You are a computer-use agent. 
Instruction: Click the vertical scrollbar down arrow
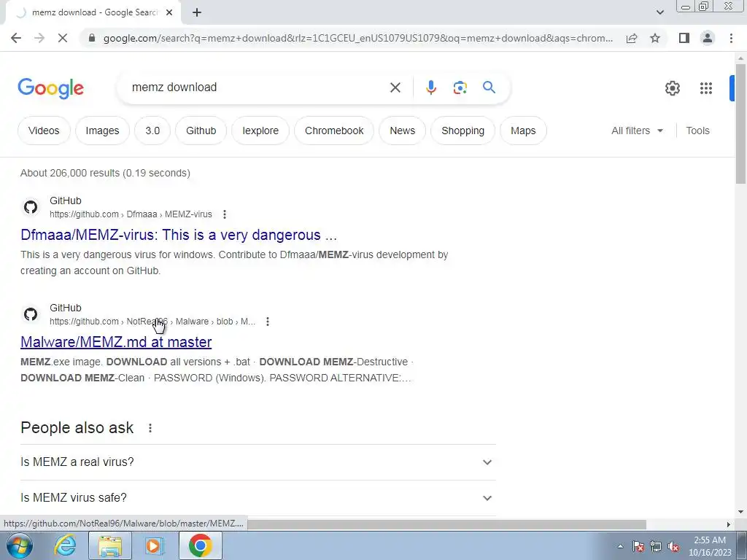(x=740, y=512)
